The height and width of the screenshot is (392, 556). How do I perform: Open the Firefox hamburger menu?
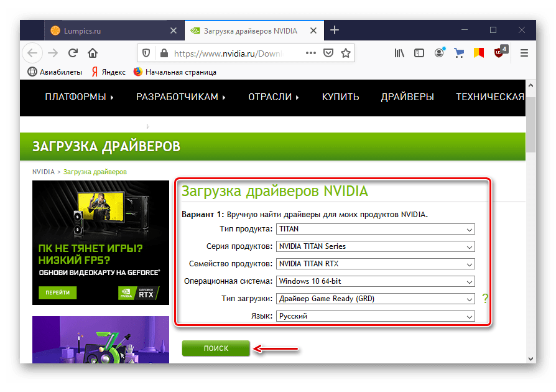pyautogui.click(x=524, y=53)
